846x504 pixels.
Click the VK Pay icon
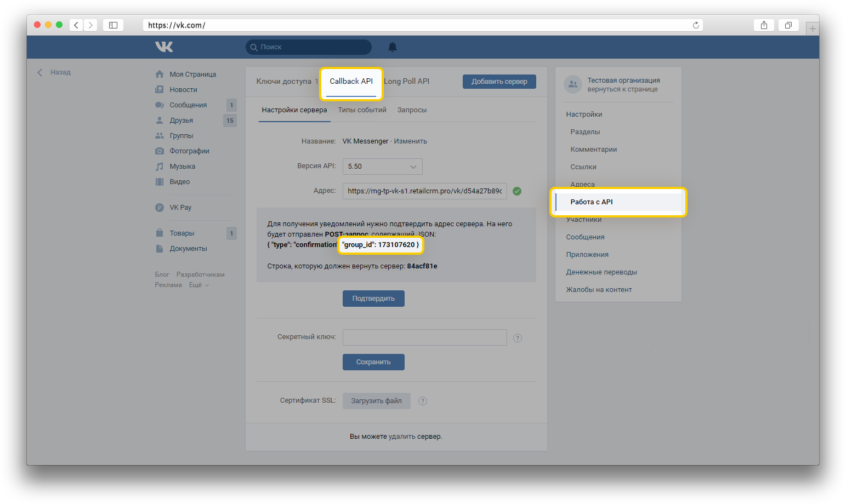pyautogui.click(x=160, y=208)
